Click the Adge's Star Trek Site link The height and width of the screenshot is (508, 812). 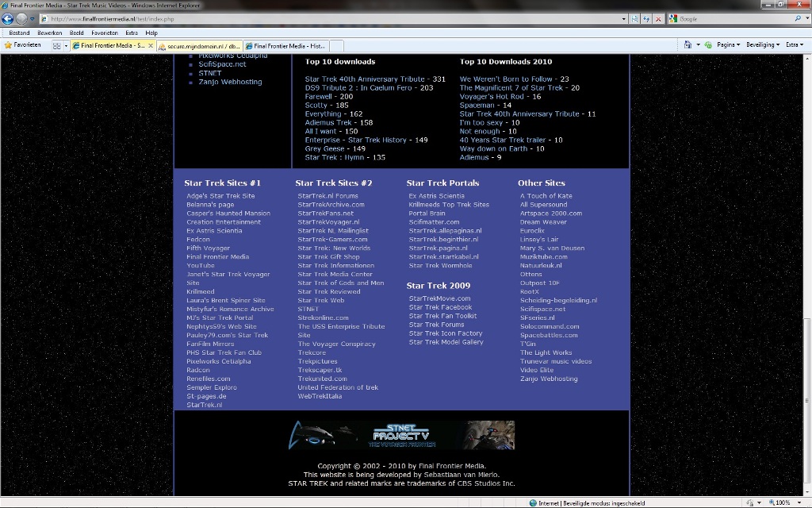220,196
